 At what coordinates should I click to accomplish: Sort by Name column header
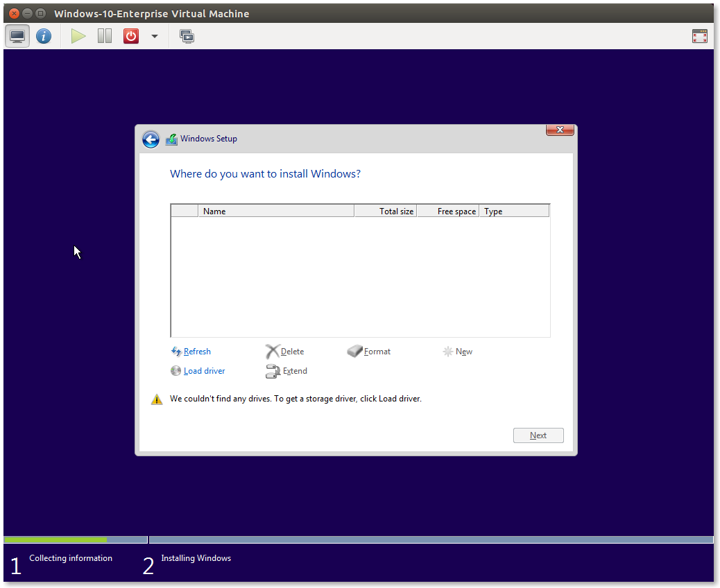tap(276, 211)
